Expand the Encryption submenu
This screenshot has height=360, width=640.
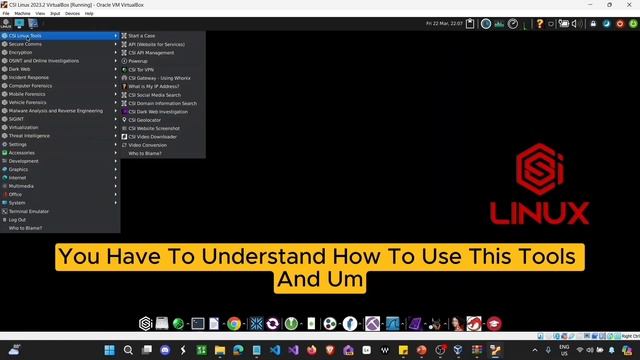tap(60, 52)
